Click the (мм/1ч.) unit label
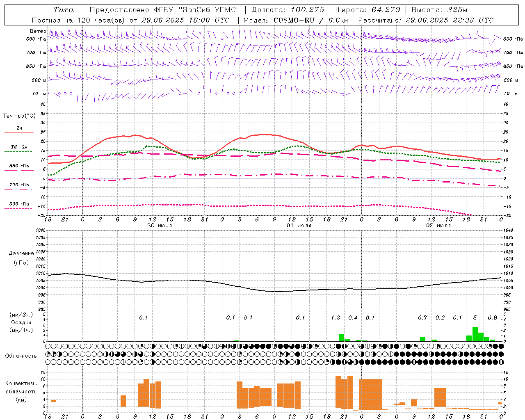The width and height of the screenshot is (525, 420). click(x=21, y=330)
